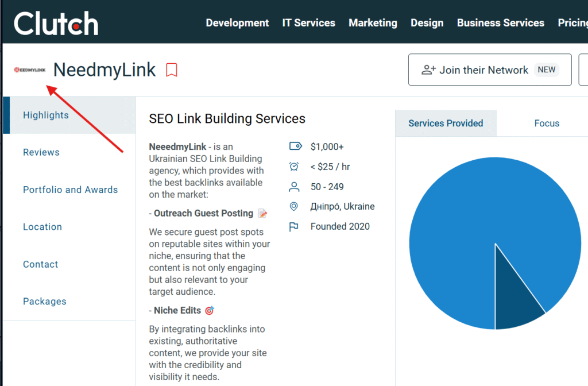Jump to Portfolio and Awards section

pyautogui.click(x=70, y=190)
